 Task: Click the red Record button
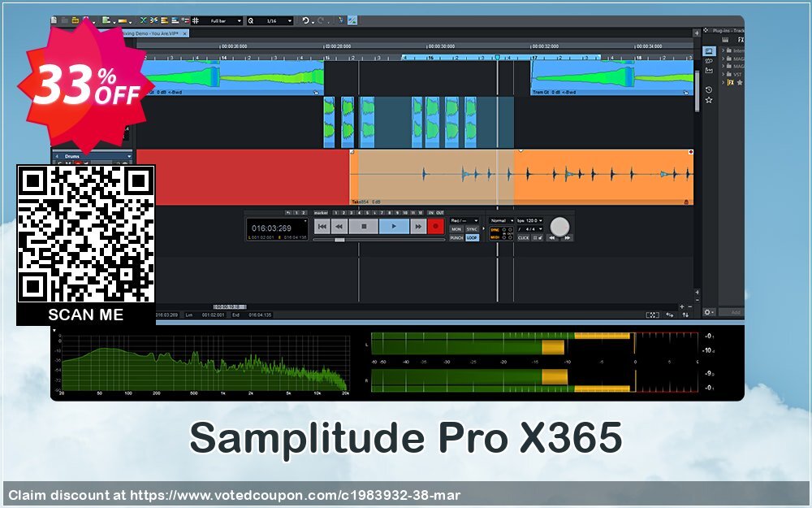436,227
